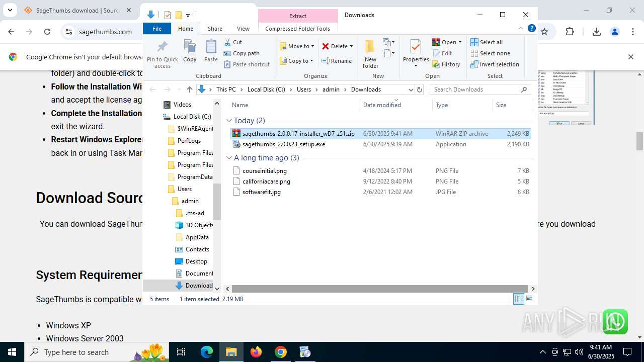The width and height of the screenshot is (644, 362).
Task: Select PerfLogs folder in navigation pane
Action: [189, 141]
